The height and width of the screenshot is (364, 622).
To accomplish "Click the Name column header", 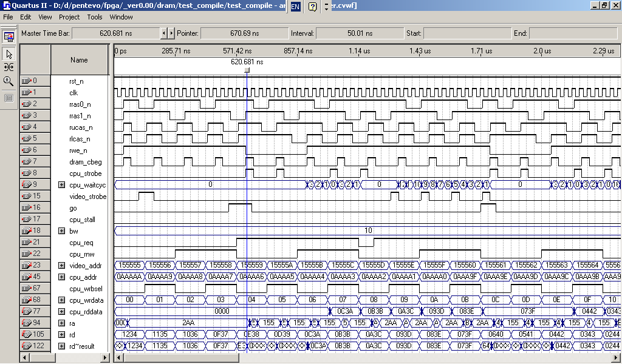I will (x=79, y=60).
